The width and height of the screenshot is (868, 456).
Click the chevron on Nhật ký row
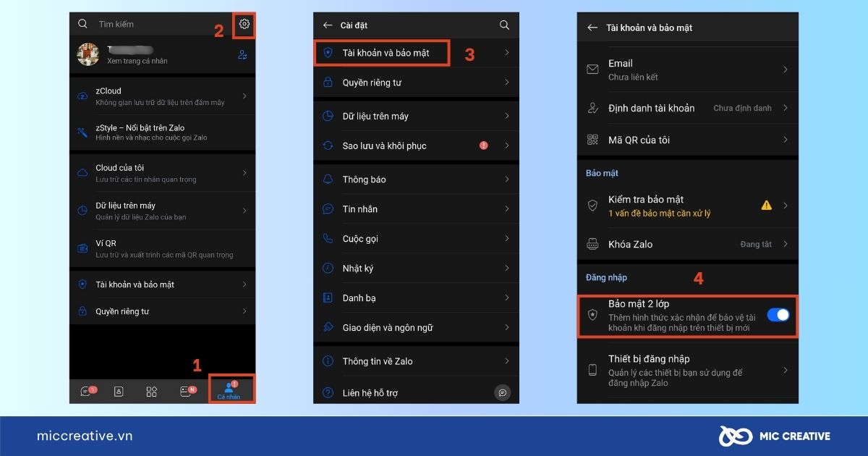(x=507, y=269)
